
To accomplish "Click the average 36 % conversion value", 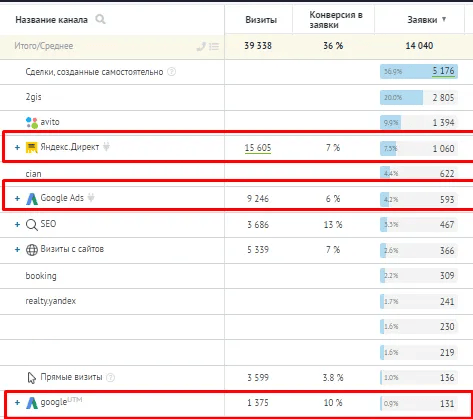I will [x=333, y=46].
